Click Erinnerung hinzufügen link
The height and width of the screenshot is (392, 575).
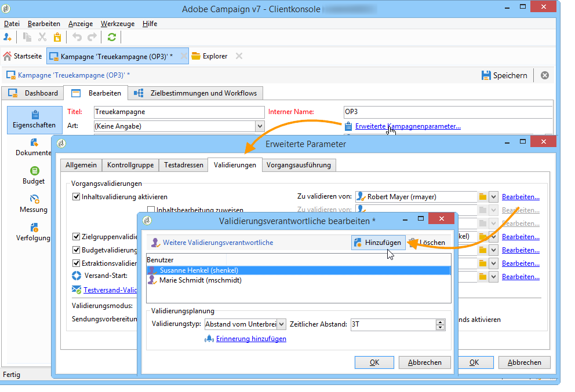[251, 339]
